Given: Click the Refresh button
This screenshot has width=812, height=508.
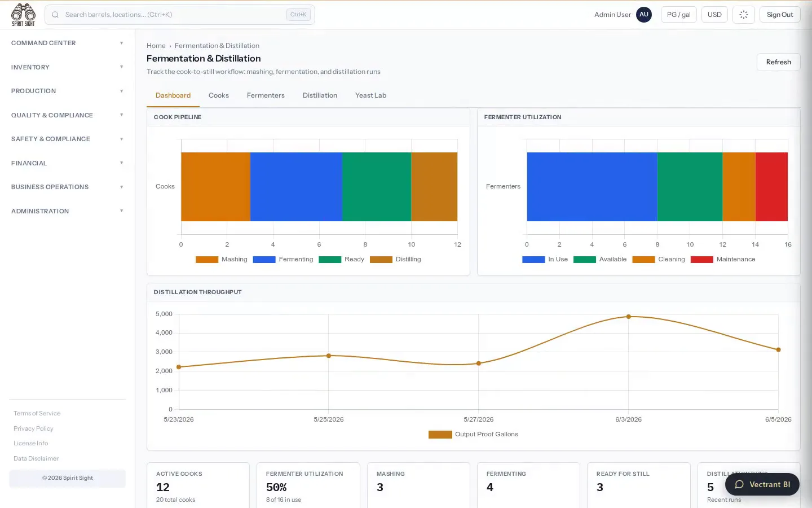Looking at the screenshot, I should tap(778, 62).
